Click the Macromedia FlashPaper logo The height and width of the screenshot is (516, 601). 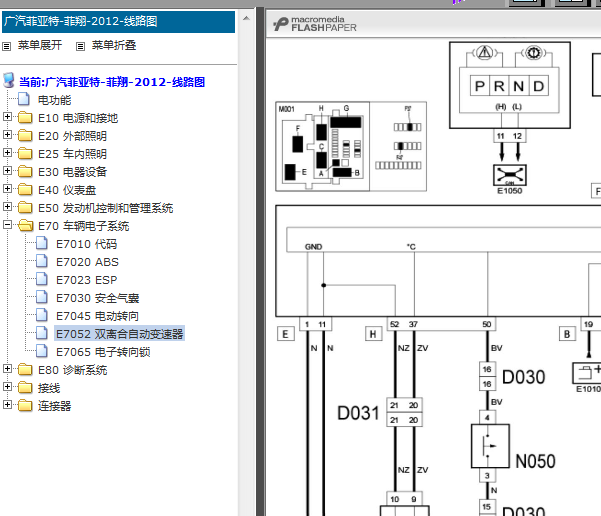tap(315, 24)
